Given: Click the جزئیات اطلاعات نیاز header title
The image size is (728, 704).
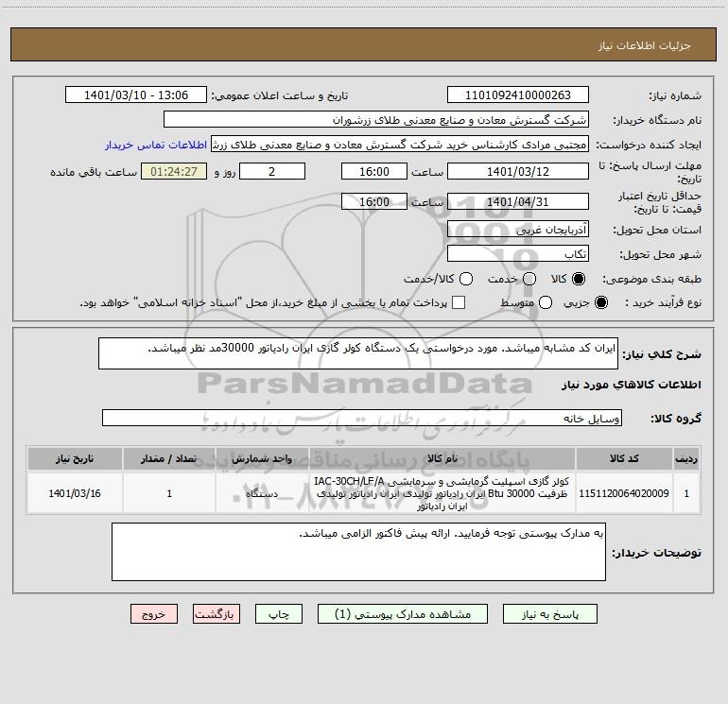Looking at the screenshot, I should tap(645, 45).
